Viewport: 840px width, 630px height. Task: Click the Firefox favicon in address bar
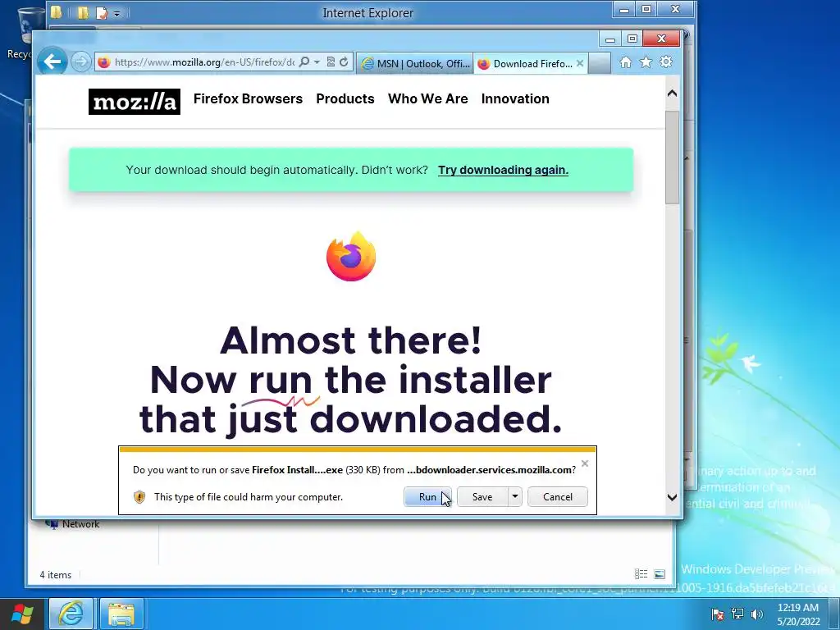[x=104, y=62]
